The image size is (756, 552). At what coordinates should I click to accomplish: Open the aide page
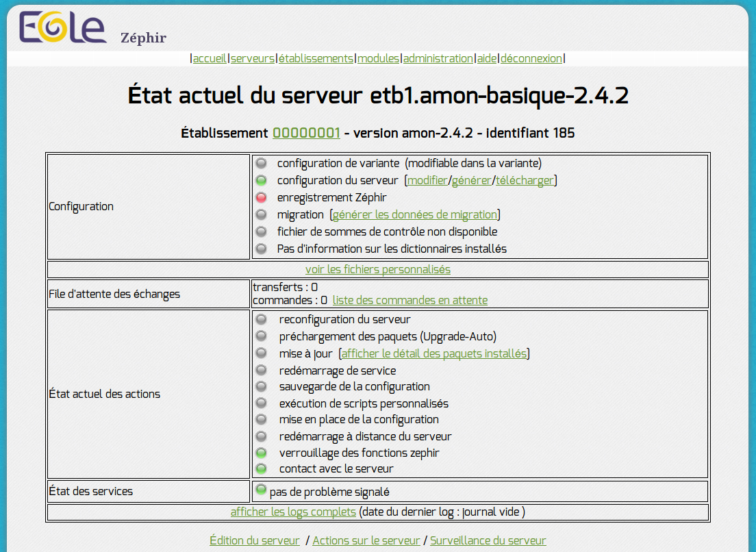click(487, 58)
